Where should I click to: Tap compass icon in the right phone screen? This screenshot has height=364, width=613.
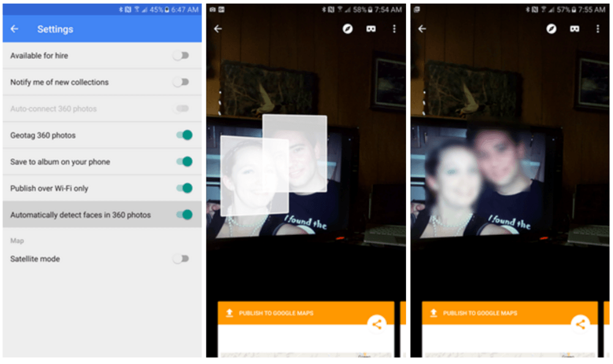pos(552,29)
